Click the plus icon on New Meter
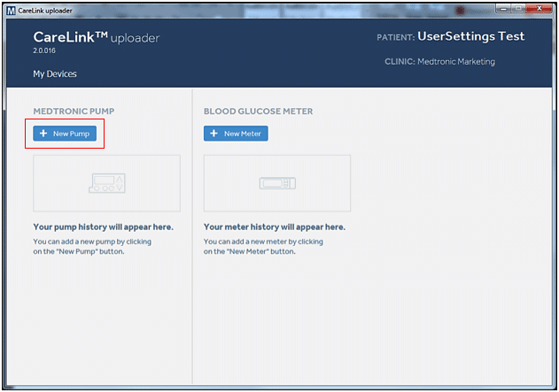Viewport: 559px width, 392px height. click(x=214, y=134)
